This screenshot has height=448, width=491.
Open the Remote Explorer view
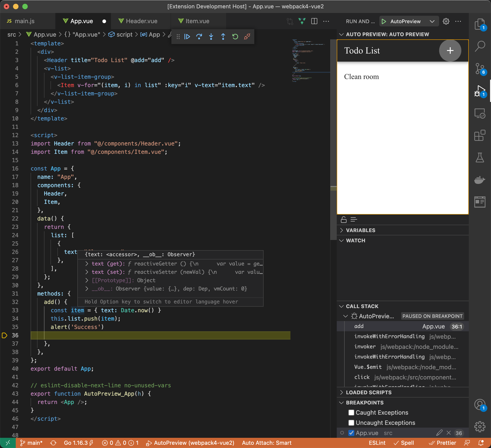click(480, 113)
